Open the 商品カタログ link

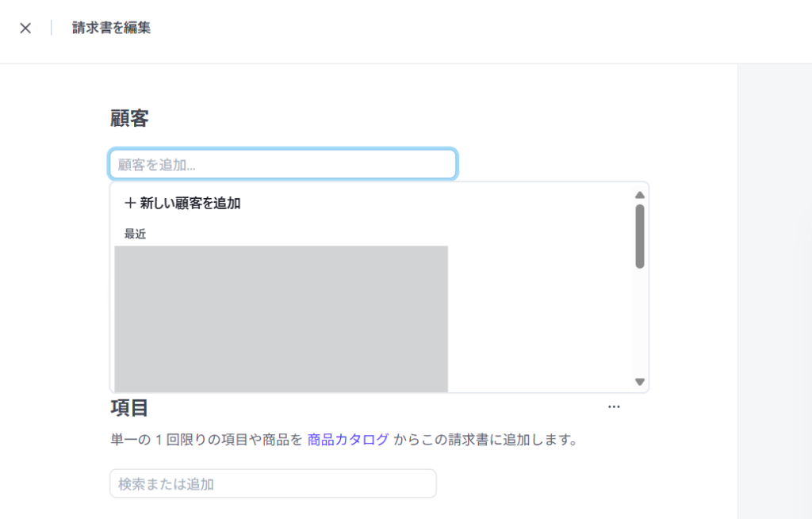pyautogui.click(x=347, y=440)
